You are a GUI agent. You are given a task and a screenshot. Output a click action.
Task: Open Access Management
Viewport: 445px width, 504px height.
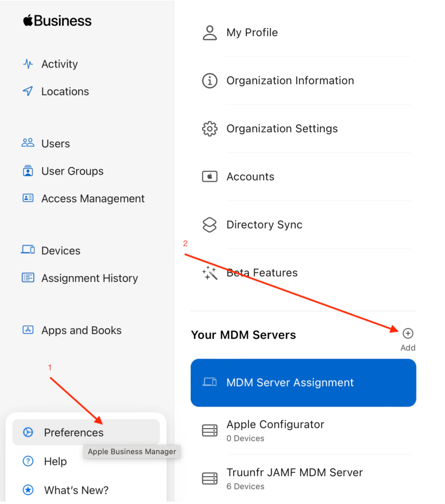(93, 199)
